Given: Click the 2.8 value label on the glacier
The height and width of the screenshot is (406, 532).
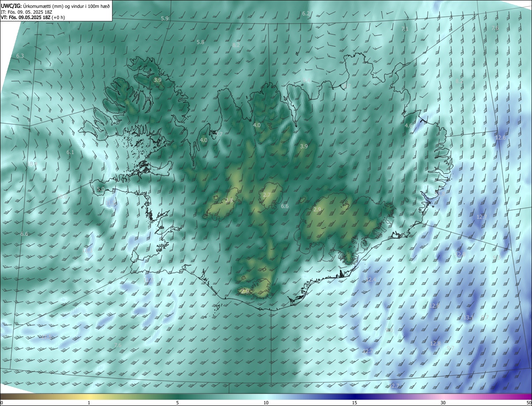Looking at the screenshot, I should coord(229,201).
